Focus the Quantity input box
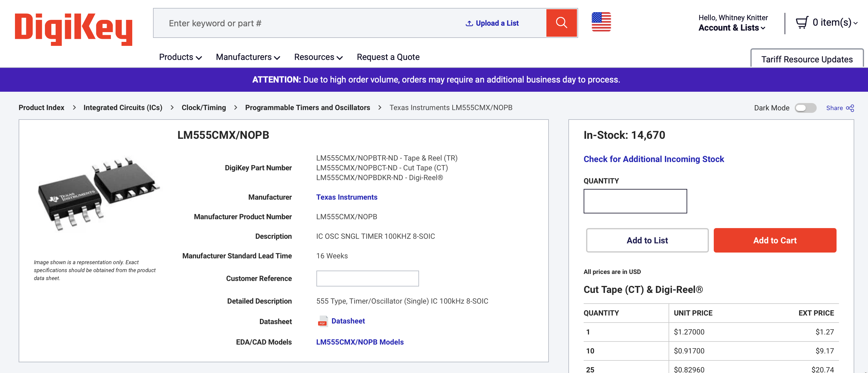The width and height of the screenshot is (868, 373). pos(635,201)
